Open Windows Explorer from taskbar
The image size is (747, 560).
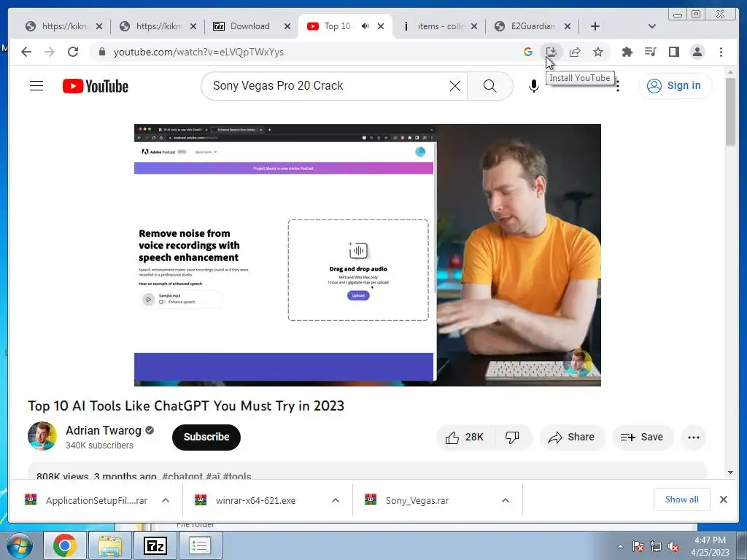110,545
